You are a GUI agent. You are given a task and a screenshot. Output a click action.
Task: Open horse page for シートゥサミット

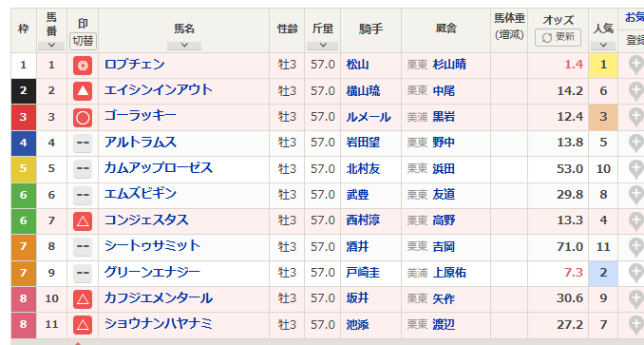point(152,246)
